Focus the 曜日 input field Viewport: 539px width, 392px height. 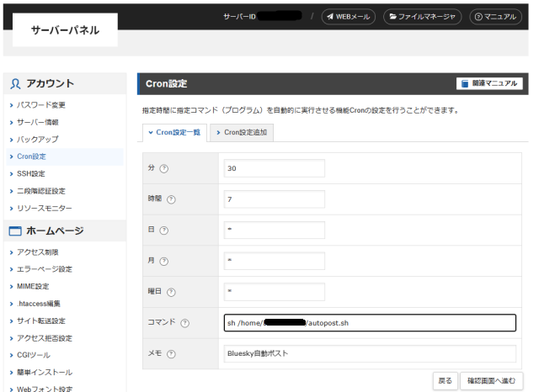275,292
